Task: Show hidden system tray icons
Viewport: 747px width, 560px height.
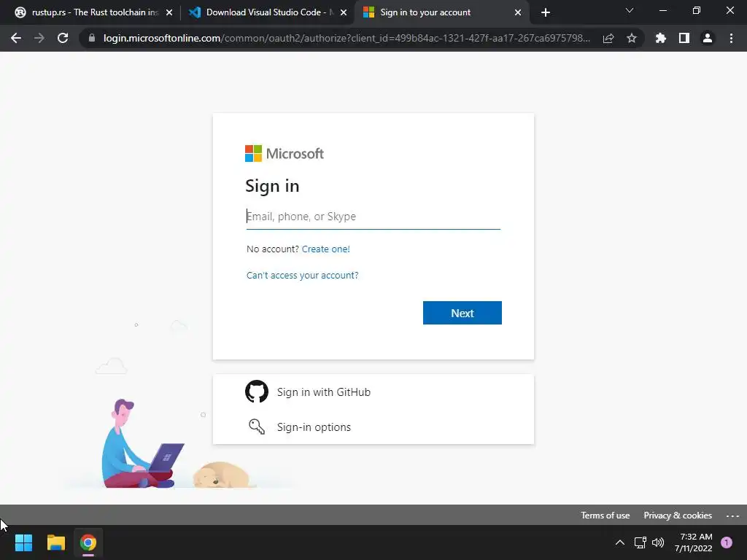Action: tap(620, 542)
